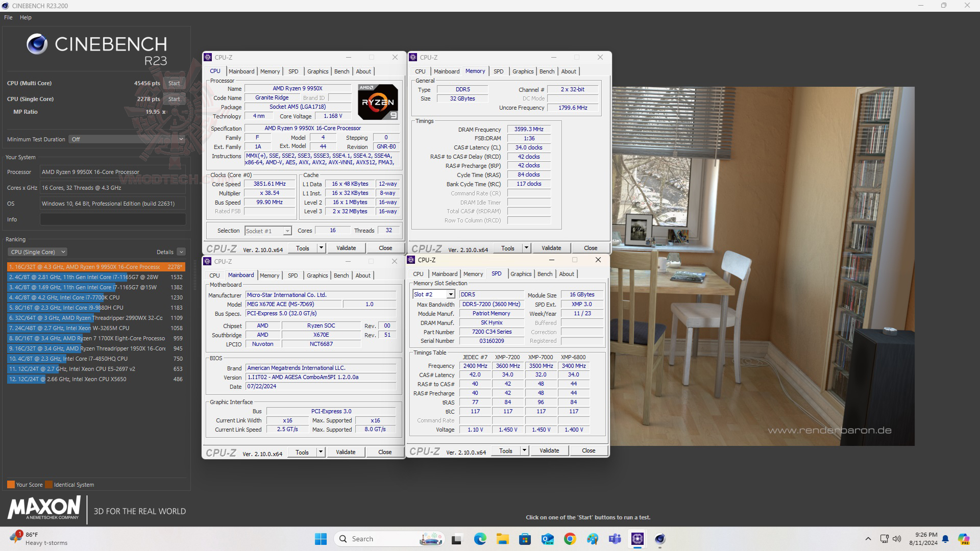The height and width of the screenshot is (551, 980).
Task: Open Microsoft Teams from the taskbar
Action: (615, 539)
